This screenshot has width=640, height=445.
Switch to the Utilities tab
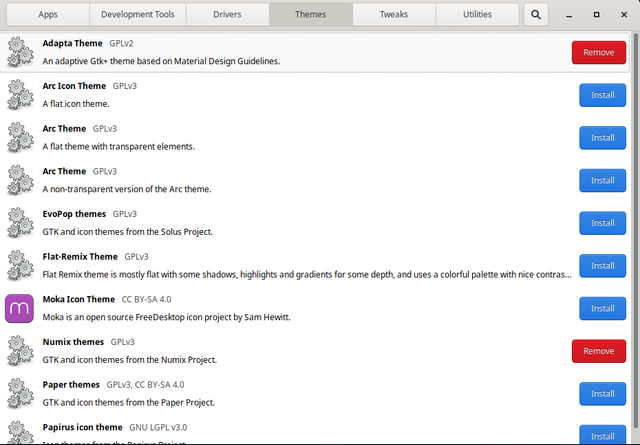pyautogui.click(x=477, y=15)
